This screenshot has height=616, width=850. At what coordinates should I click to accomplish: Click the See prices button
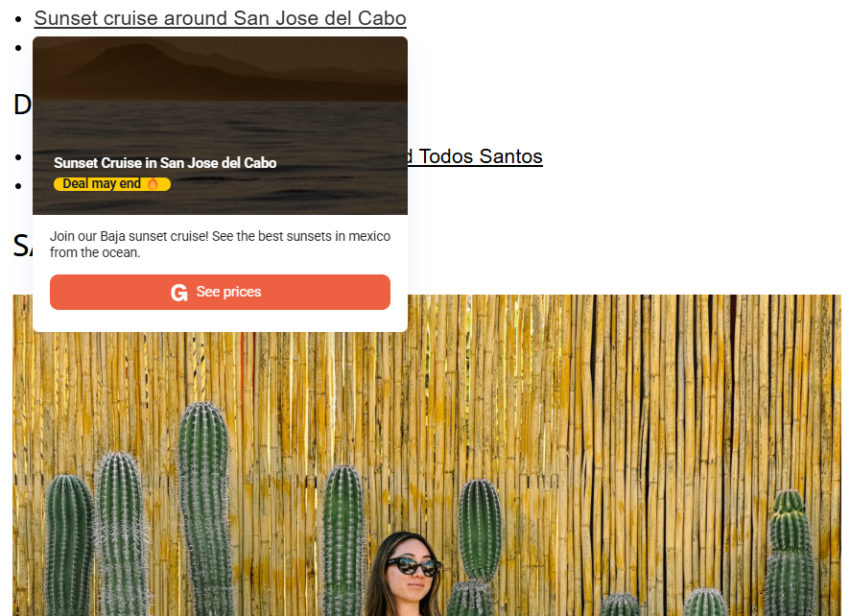220,293
